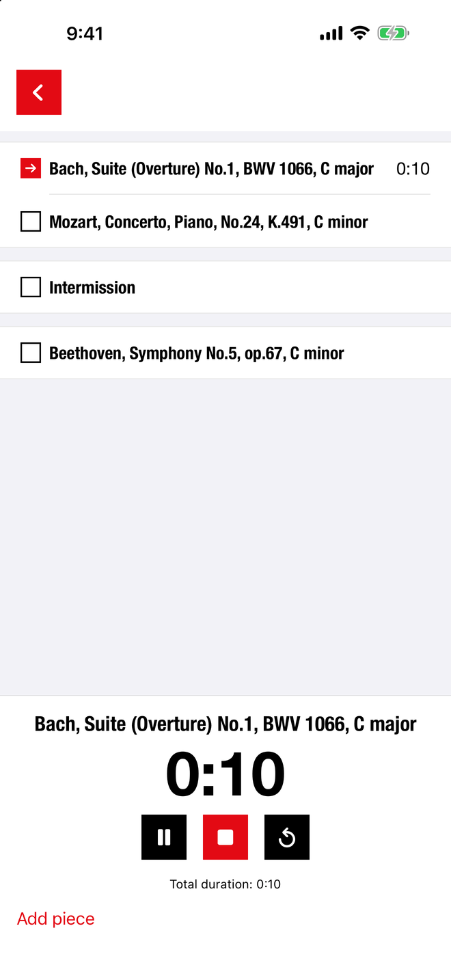Viewport: 451px width, 980px height.
Task: Stop the timer with red square button
Action: 225,837
